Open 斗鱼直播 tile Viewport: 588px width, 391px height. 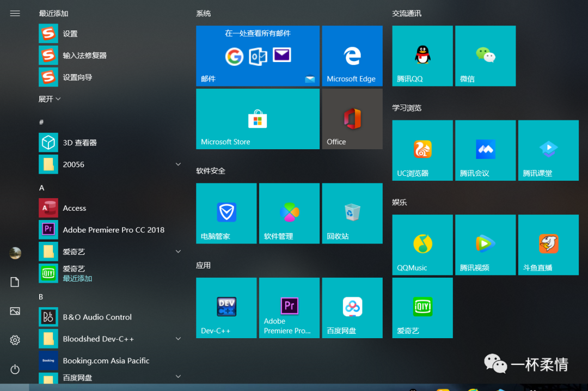click(548, 245)
